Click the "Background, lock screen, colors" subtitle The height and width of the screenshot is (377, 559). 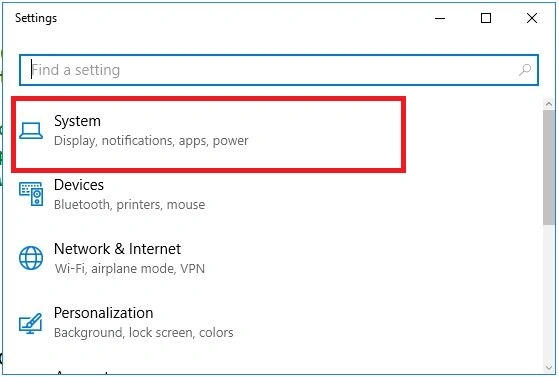pyautogui.click(x=144, y=332)
